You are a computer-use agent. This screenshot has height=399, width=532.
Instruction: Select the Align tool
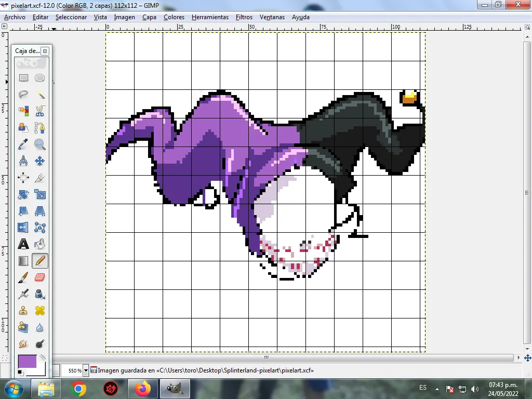23,178
